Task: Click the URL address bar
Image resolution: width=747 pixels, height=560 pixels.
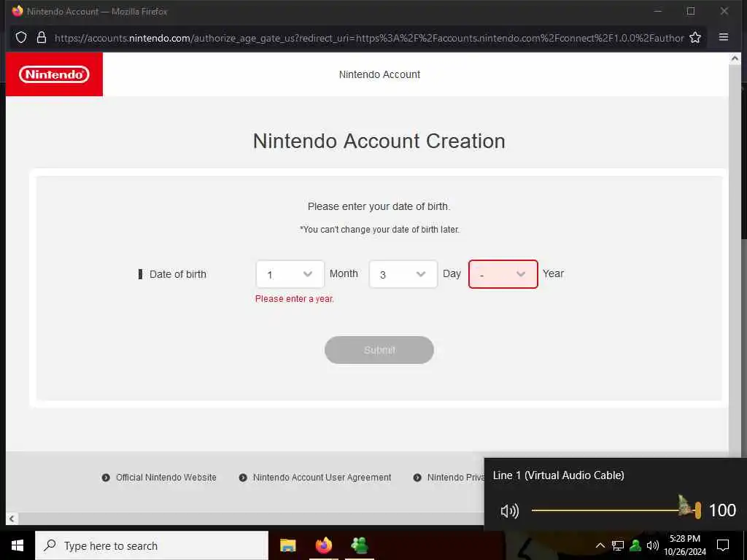Action: point(368,38)
